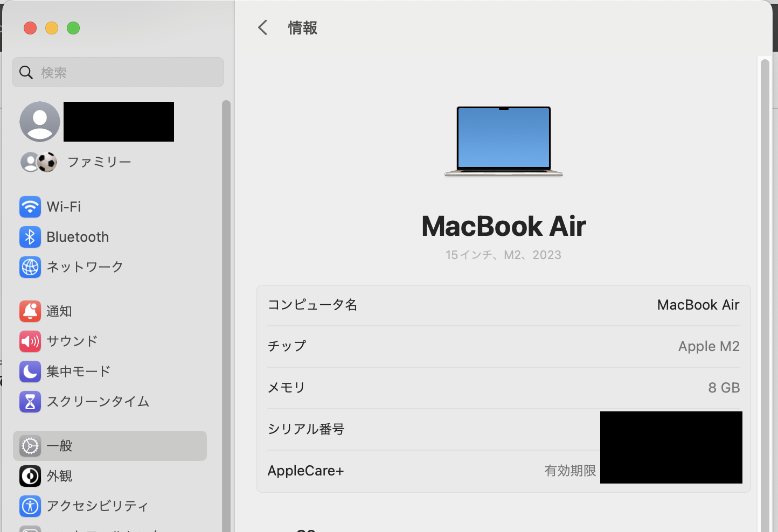
Task: Click the Apple M2 chip value
Action: pos(709,346)
